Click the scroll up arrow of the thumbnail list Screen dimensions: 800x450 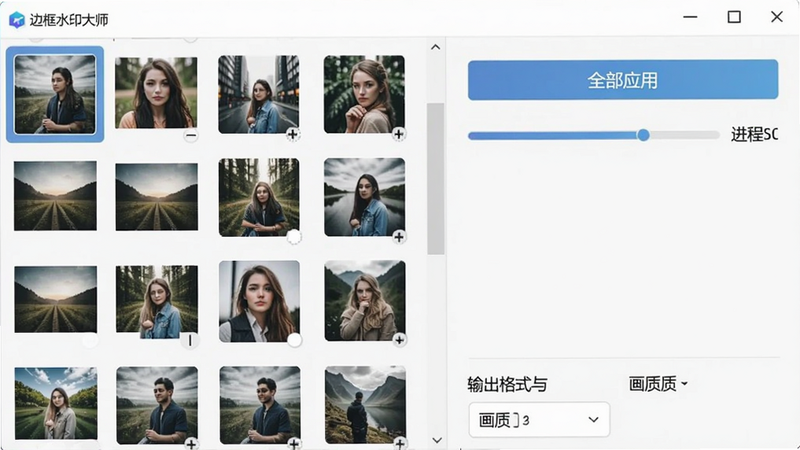435,47
